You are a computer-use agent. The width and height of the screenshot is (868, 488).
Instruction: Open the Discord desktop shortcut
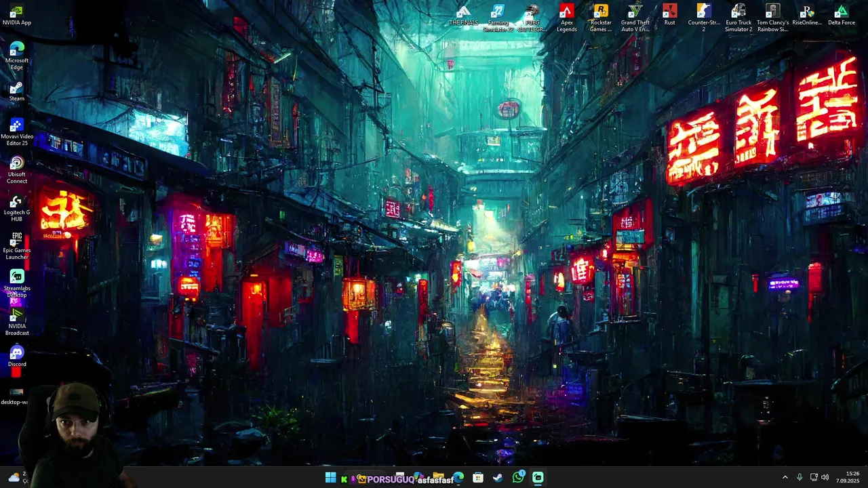click(x=17, y=357)
